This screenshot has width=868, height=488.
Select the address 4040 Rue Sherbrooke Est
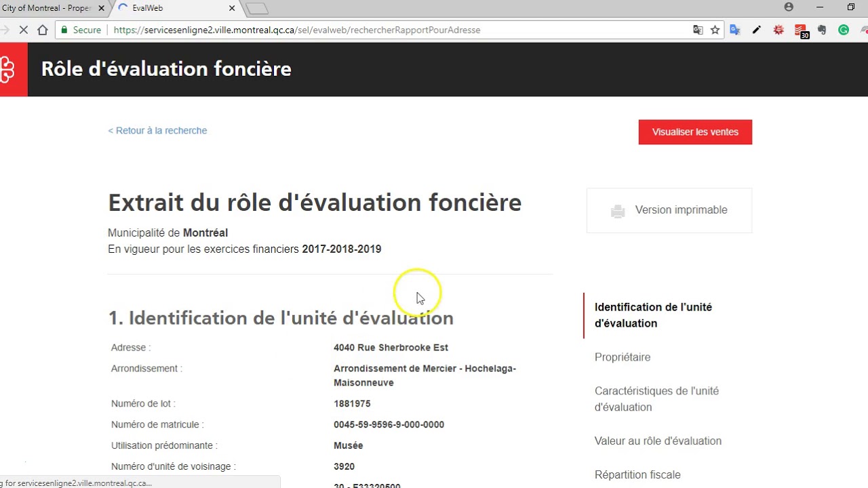[x=391, y=348]
